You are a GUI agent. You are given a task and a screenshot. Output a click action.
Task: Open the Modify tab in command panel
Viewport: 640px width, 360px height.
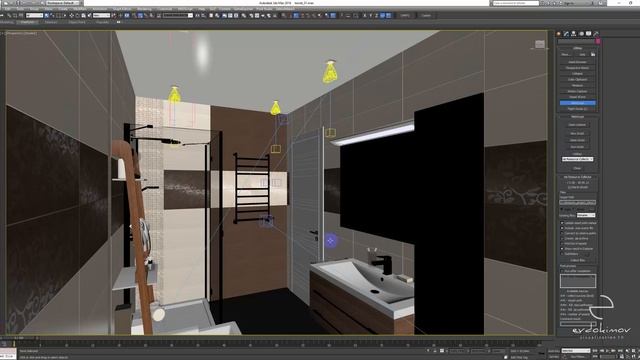click(x=566, y=34)
